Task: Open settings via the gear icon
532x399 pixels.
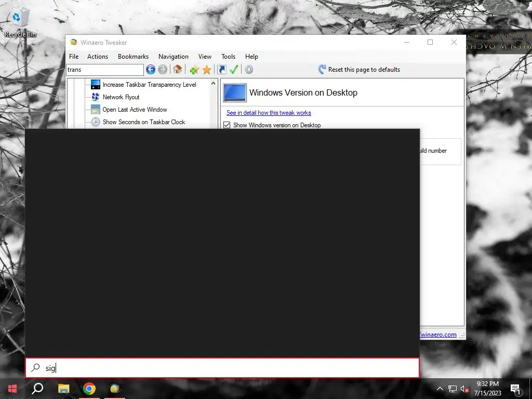Action: pos(249,70)
